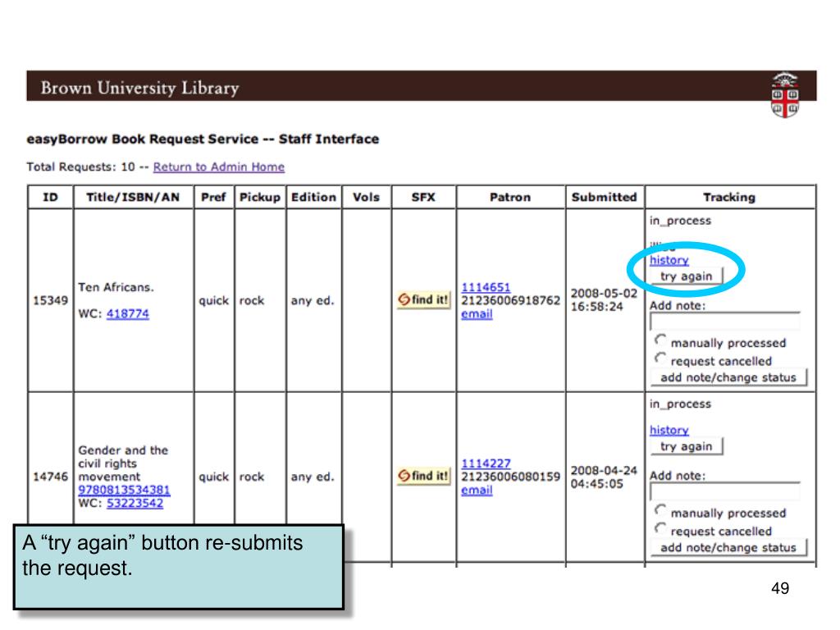The image size is (840, 630).
Task: Click try again for request 14746
Action: point(687,446)
